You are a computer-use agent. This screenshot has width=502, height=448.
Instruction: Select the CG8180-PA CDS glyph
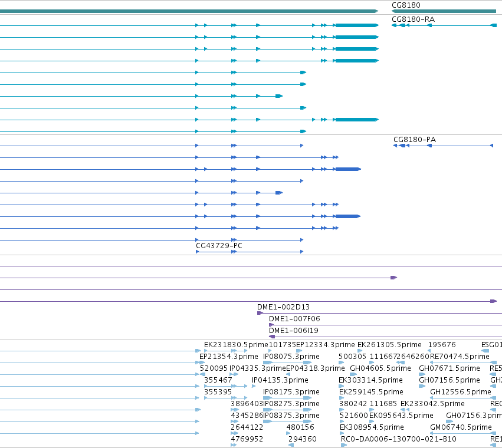click(x=443, y=146)
